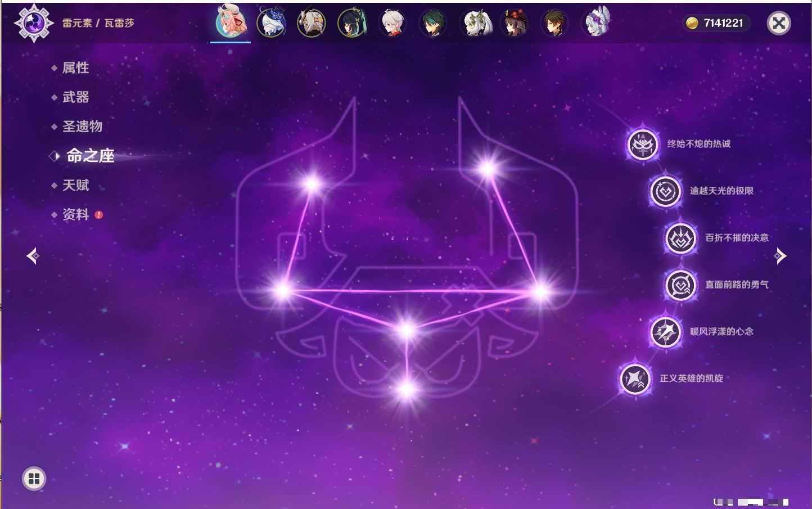Viewport: 812px width, 509px height.
Task: Open the 终始不熄的热诚 constellation icon
Action: click(x=642, y=145)
